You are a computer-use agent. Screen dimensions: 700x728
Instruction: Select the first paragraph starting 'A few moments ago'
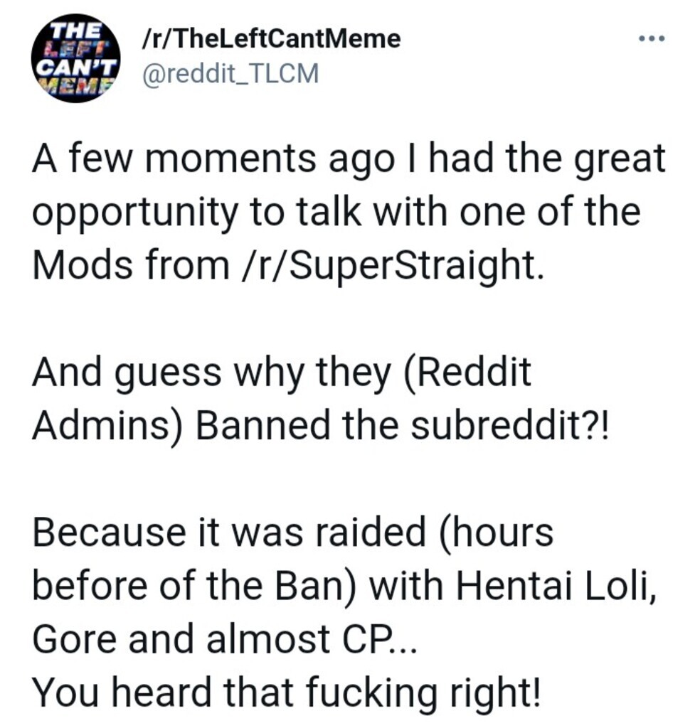[349, 212]
